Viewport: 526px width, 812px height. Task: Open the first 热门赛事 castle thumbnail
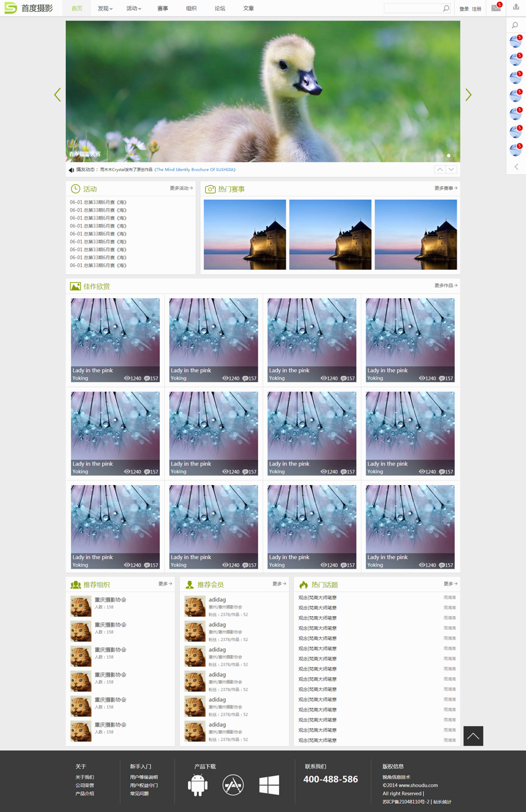pyautogui.click(x=244, y=235)
